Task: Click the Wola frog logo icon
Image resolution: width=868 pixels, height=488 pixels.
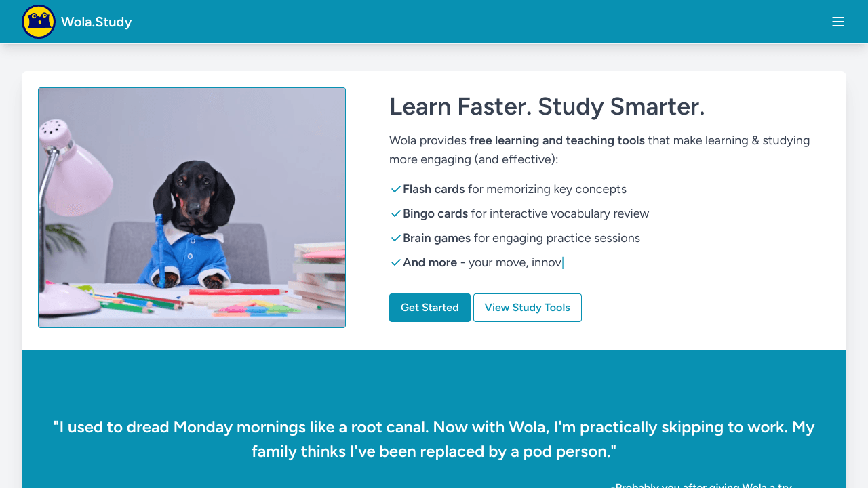Action: click(39, 22)
